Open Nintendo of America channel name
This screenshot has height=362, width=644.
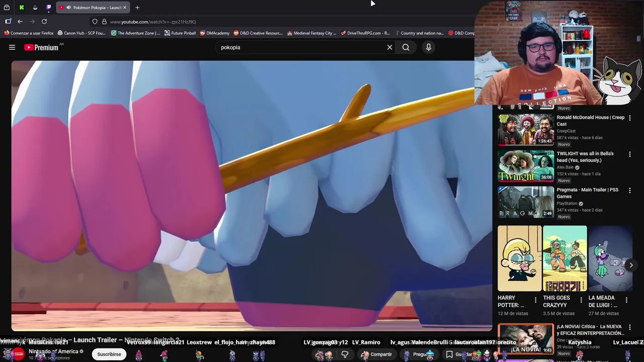pos(53,351)
